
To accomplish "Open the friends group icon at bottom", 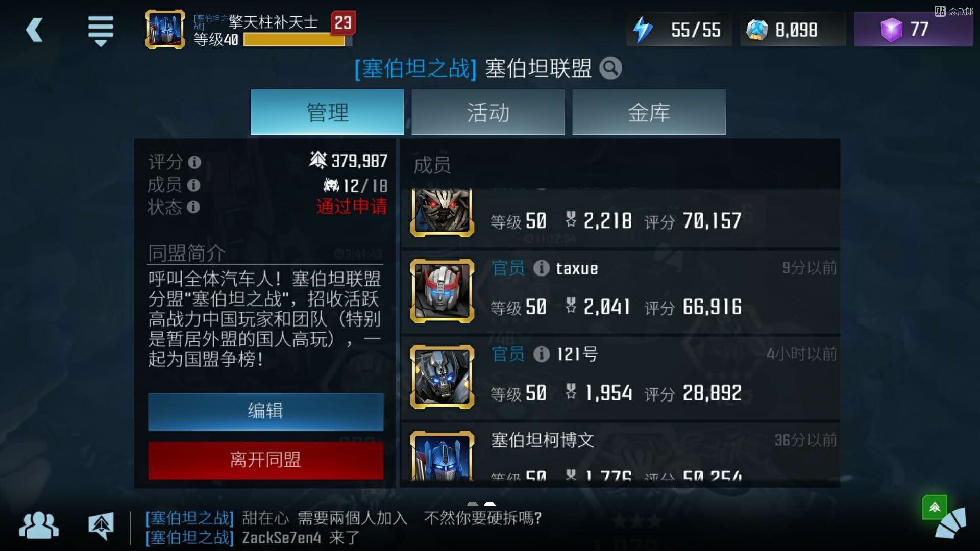I will pos(39,525).
